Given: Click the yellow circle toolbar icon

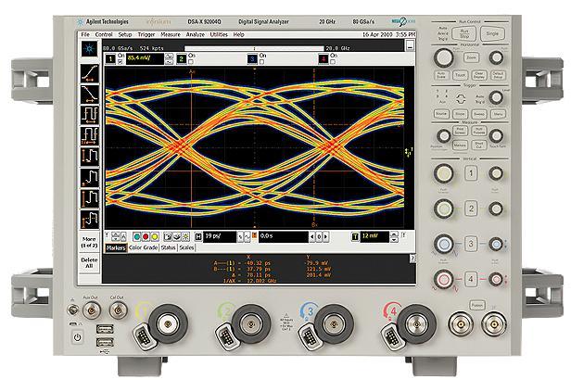Looking at the screenshot, I should (155, 237).
